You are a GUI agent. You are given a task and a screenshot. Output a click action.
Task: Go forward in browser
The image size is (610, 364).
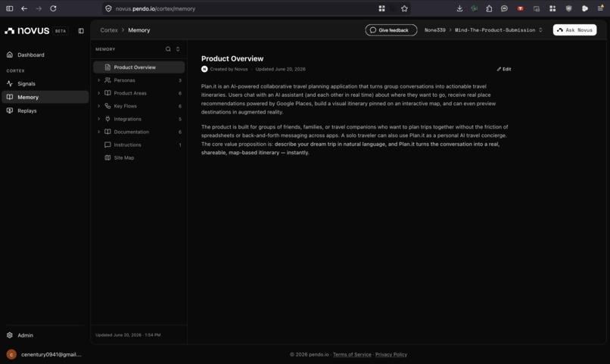(x=39, y=8)
